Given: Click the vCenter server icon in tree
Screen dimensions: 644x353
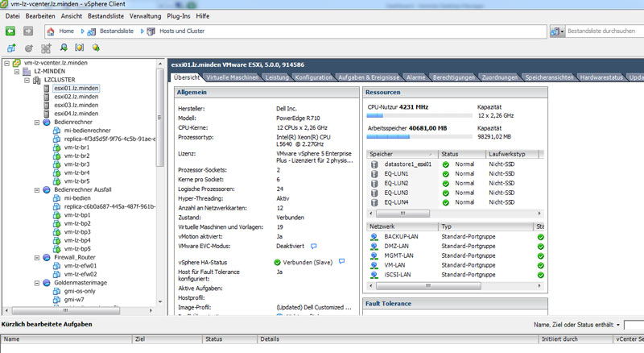Looking at the screenshot, I should click(x=16, y=63).
